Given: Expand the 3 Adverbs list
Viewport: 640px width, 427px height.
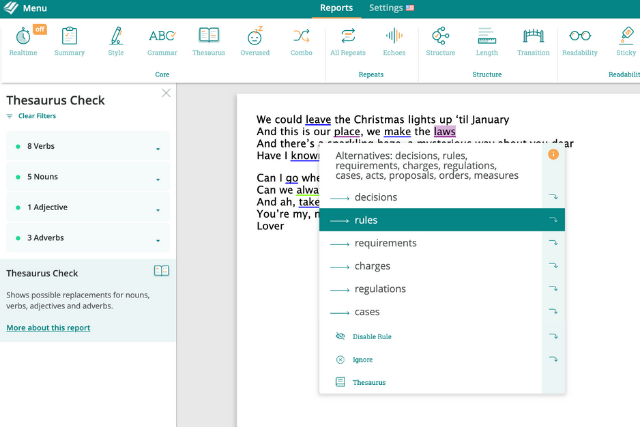Looking at the screenshot, I should coord(88,238).
